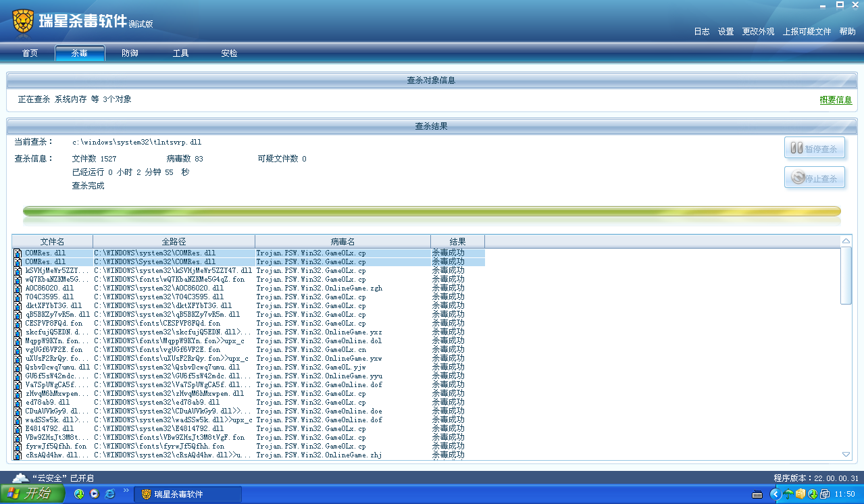Switch to the 首页 tab

click(x=30, y=53)
